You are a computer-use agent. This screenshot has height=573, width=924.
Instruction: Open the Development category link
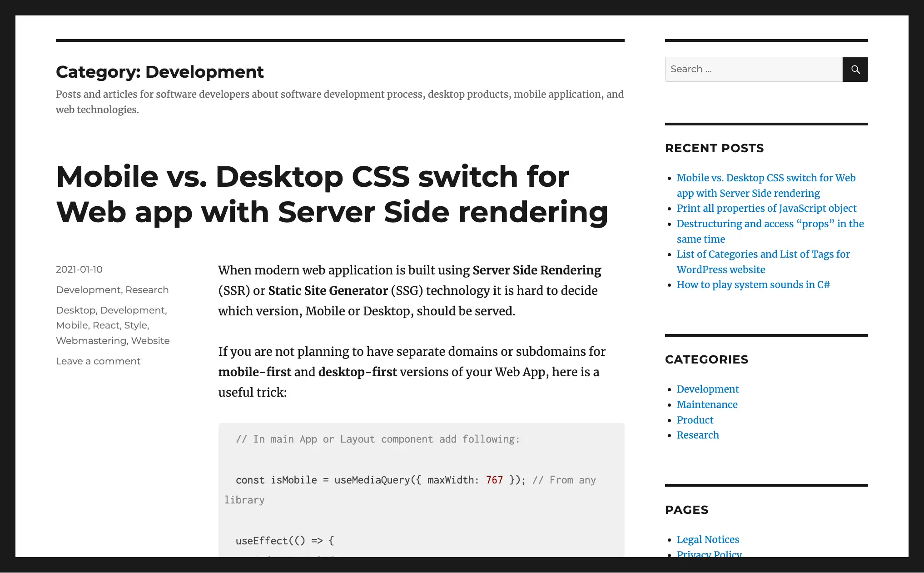pos(708,389)
